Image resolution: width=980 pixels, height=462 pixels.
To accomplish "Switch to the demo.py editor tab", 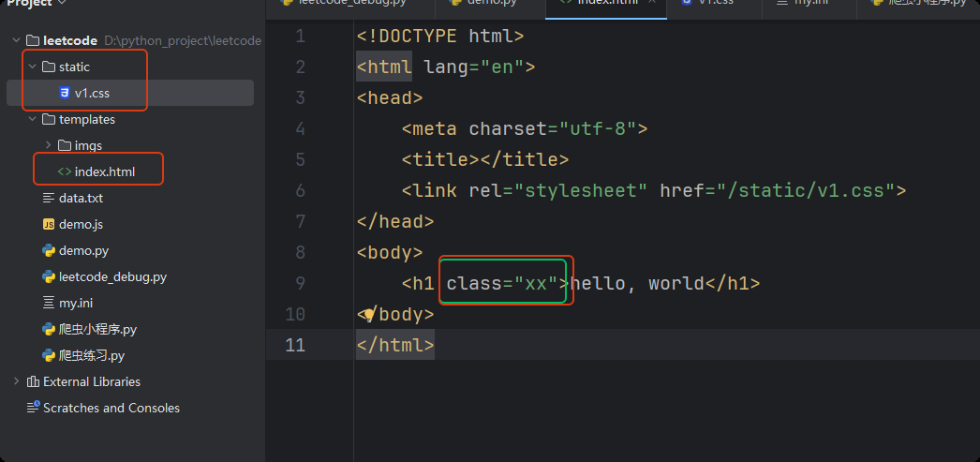I will tap(491, 3).
